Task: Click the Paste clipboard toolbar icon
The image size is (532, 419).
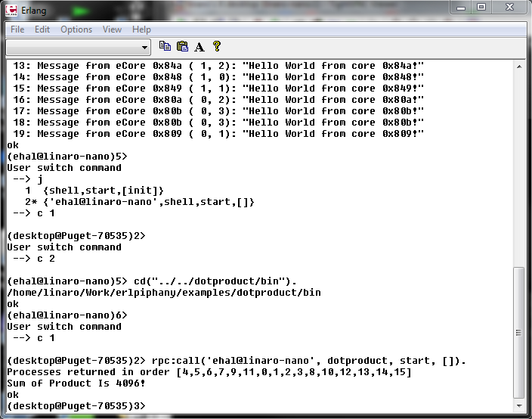Action: click(x=183, y=46)
